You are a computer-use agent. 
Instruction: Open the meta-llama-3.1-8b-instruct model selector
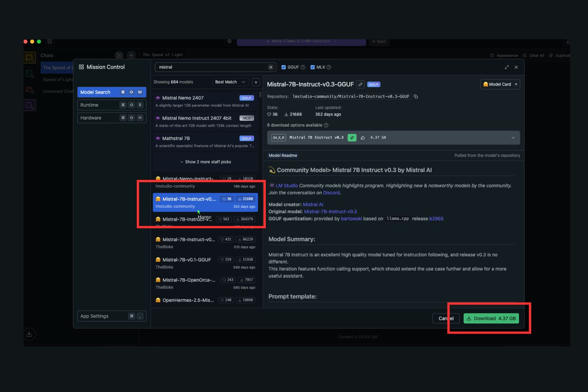(301, 41)
